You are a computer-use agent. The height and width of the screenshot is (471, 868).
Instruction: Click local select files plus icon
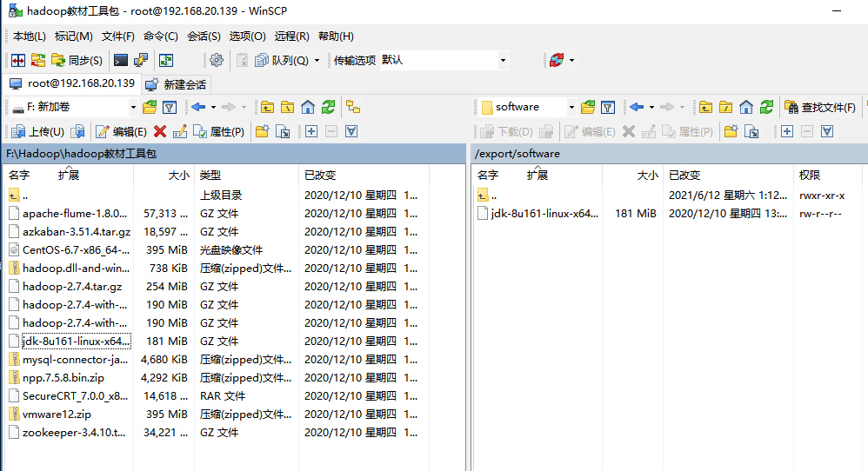coord(311,131)
